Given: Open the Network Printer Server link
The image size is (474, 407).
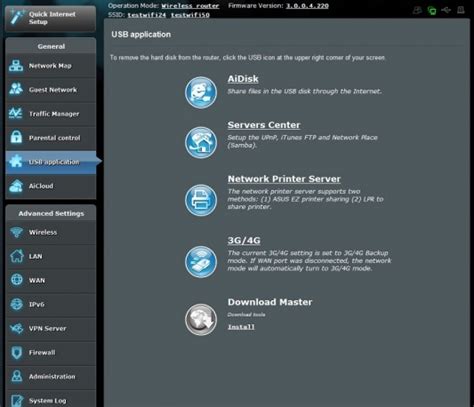Looking at the screenshot, I should coord(284,179).
